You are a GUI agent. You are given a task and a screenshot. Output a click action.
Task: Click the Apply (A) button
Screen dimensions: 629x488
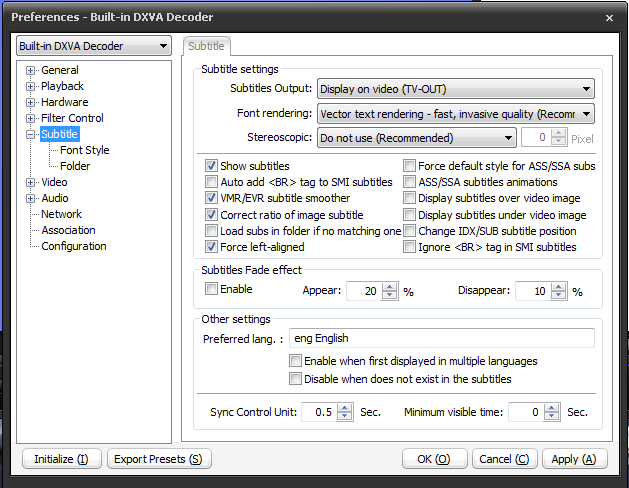point(573,459)
